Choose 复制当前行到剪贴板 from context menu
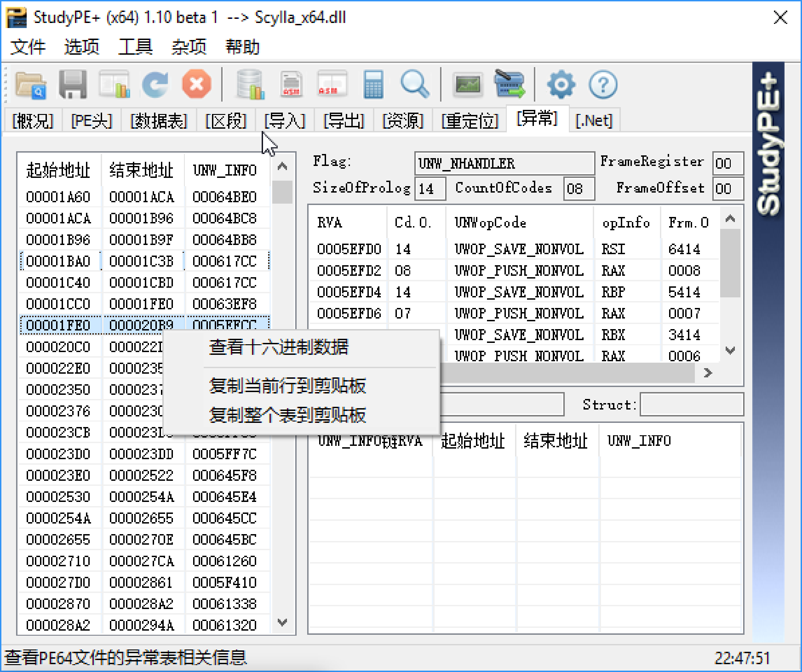 click(301, 385)
